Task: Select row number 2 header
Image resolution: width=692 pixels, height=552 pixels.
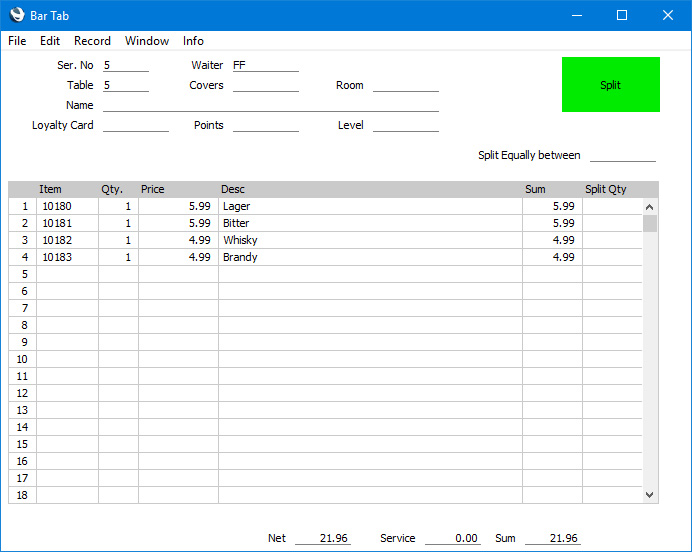Action: pyautogui.click(x=23, y=223)
